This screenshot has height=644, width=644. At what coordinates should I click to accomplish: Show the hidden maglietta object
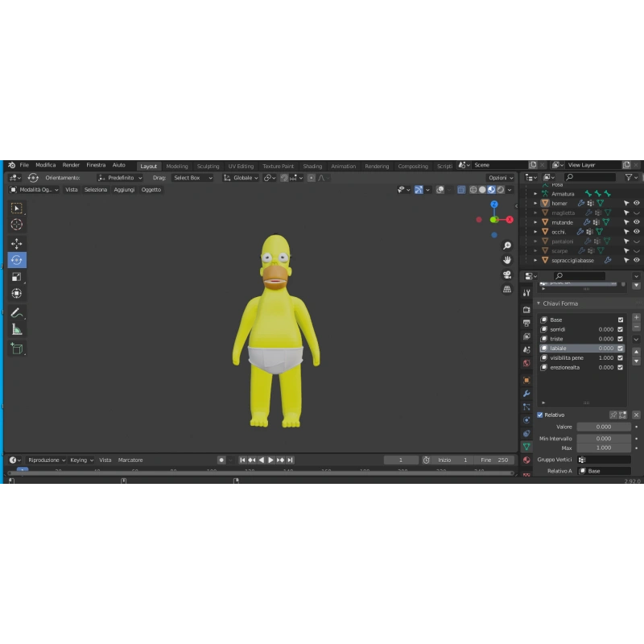(636, 213)
